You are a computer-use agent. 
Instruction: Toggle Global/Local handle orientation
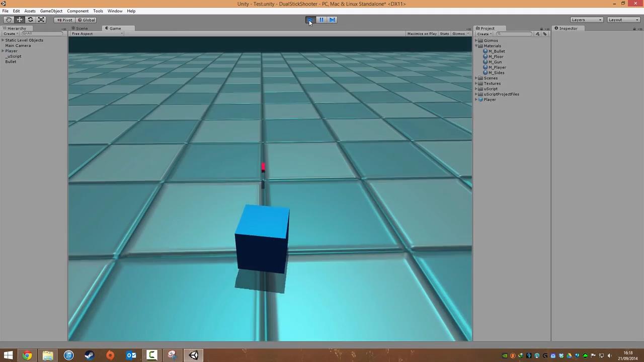[x=86, y=20]
